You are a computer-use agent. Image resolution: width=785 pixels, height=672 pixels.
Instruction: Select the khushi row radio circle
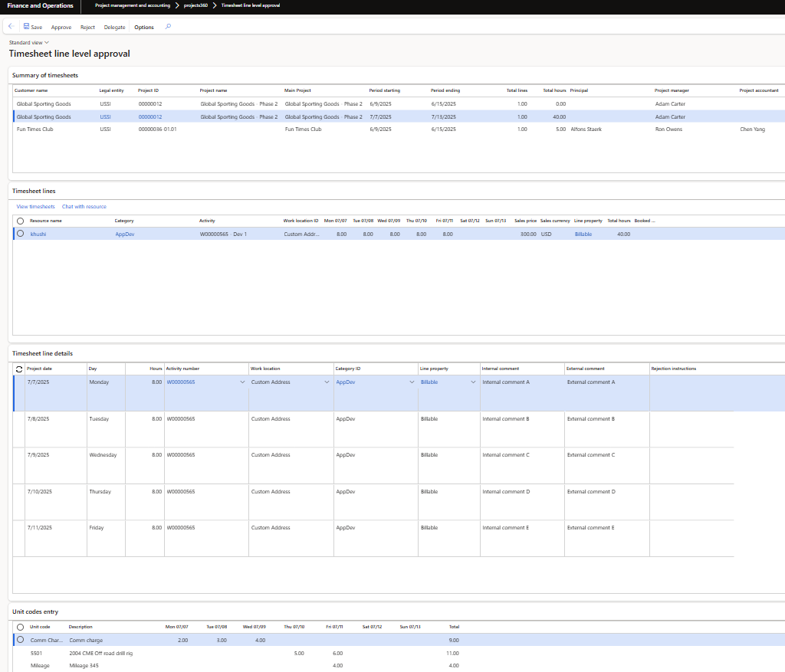[20, 234]
